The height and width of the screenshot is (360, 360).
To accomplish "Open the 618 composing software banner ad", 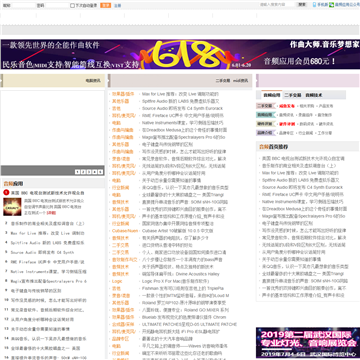I will coord(180,54).
